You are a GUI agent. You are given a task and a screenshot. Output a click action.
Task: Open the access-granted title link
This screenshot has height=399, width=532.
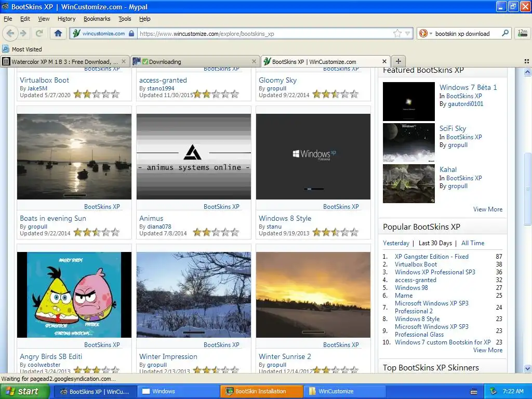[x=163, y=80]
